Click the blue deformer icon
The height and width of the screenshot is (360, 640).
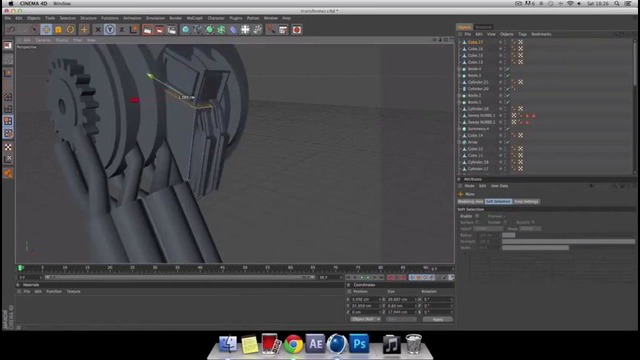click(233, 29)
